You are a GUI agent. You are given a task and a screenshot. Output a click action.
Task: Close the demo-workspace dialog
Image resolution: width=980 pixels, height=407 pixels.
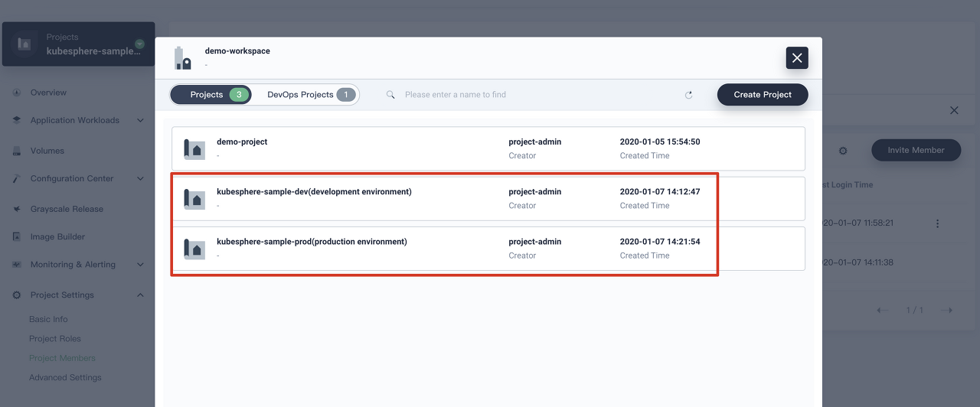797,58
